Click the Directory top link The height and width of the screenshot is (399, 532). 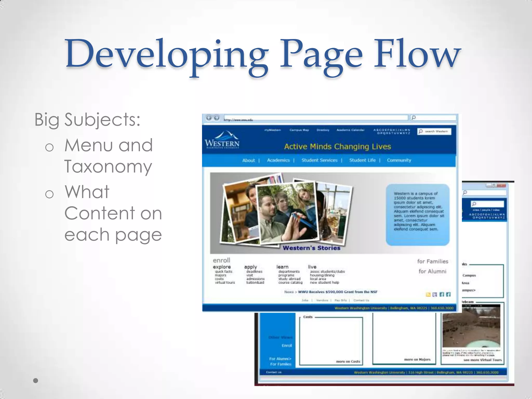(x=323, y=130)
